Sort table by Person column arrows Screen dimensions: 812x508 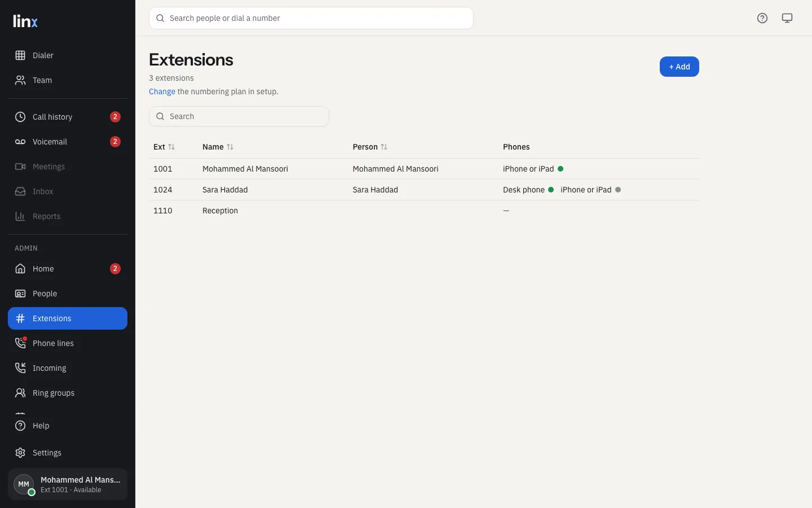[384, 147]
